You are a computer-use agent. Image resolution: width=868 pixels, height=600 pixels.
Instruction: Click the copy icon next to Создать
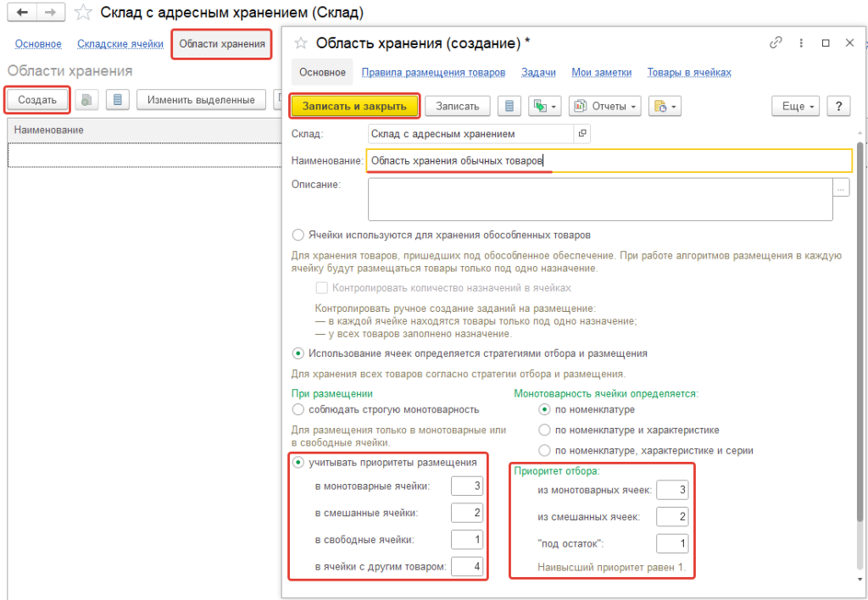[x=86, y=100]
